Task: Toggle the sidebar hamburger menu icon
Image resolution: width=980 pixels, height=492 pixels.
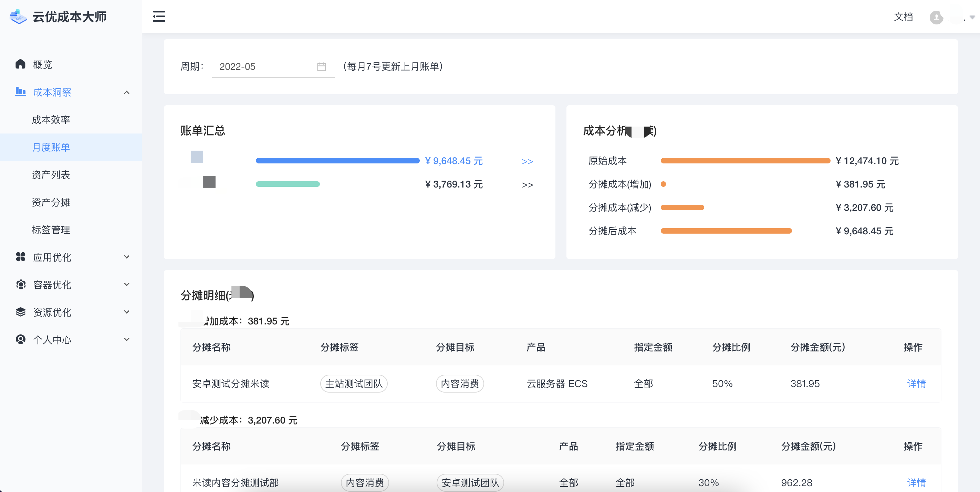Action: point(159,17)
